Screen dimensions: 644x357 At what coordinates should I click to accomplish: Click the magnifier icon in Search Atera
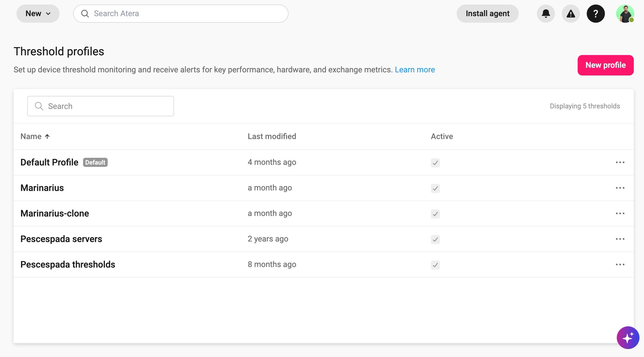(85, 14)
